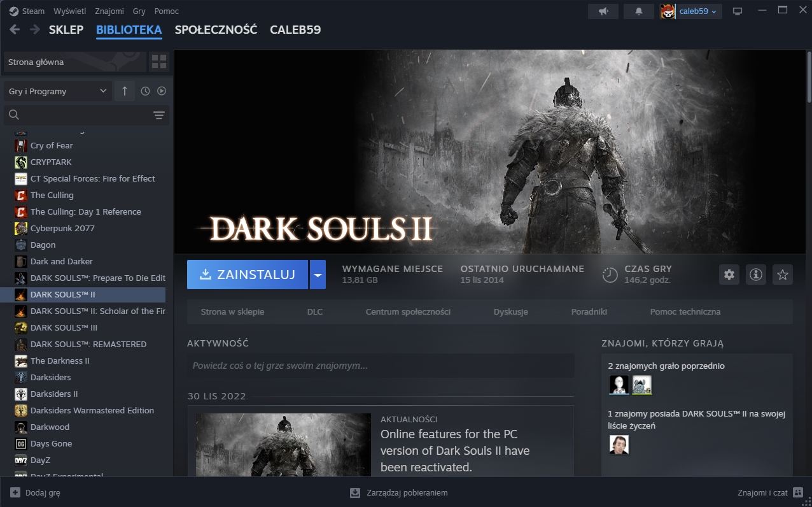Viewport: 812px width, 507px height.
Task: Click the caleb59 profile avatar
Action: (x=668, y=11)
